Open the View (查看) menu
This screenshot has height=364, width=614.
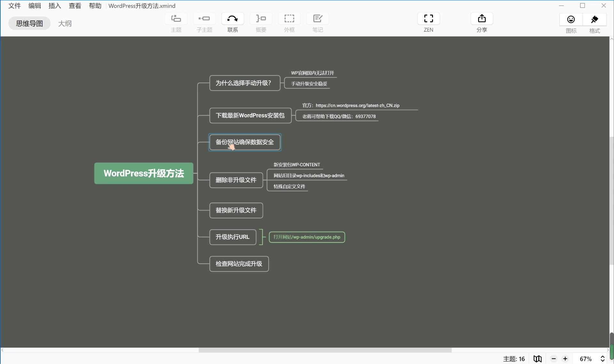coord(75,6)
